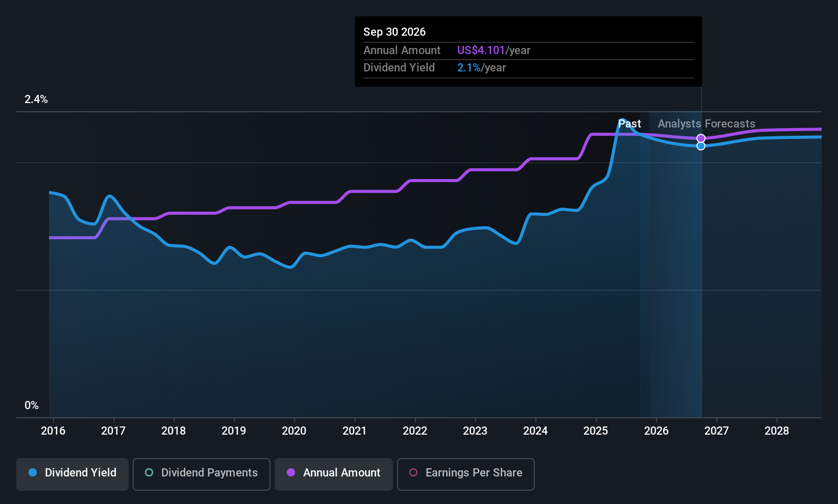The width and height of the screenshot is (838, 504).
Task: Click the 0% axis label
Action: coord(31,405)
